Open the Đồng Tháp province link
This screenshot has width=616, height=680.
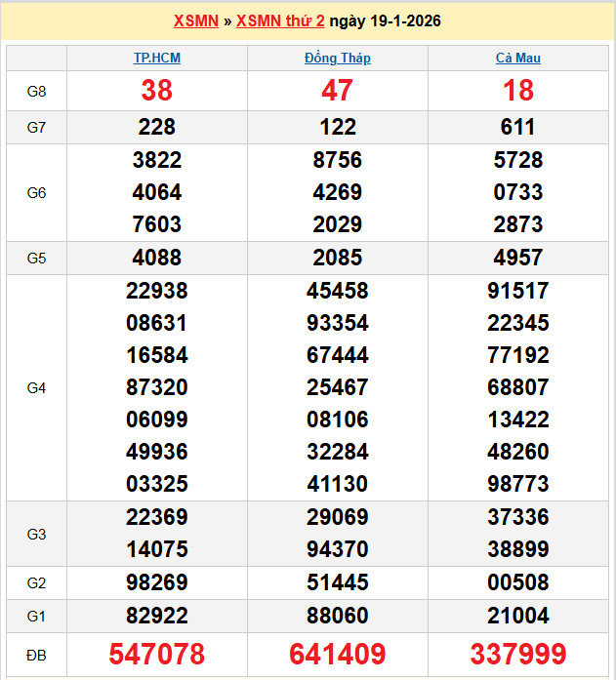(x=338, y=58)
